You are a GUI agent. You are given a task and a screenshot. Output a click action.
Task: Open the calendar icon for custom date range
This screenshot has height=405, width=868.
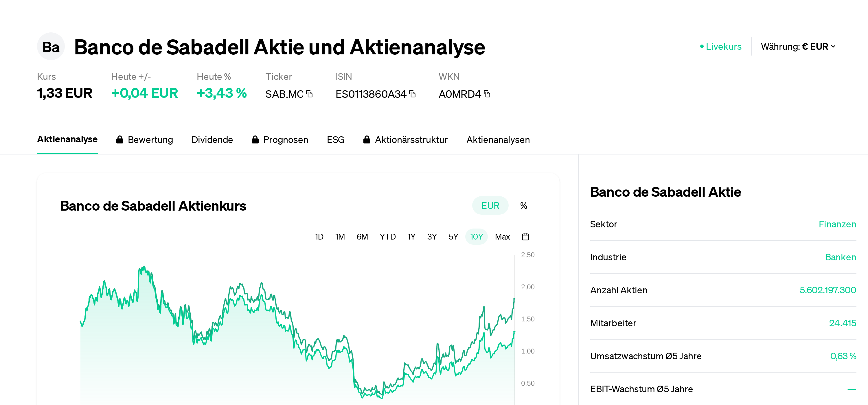coord(526,237)
